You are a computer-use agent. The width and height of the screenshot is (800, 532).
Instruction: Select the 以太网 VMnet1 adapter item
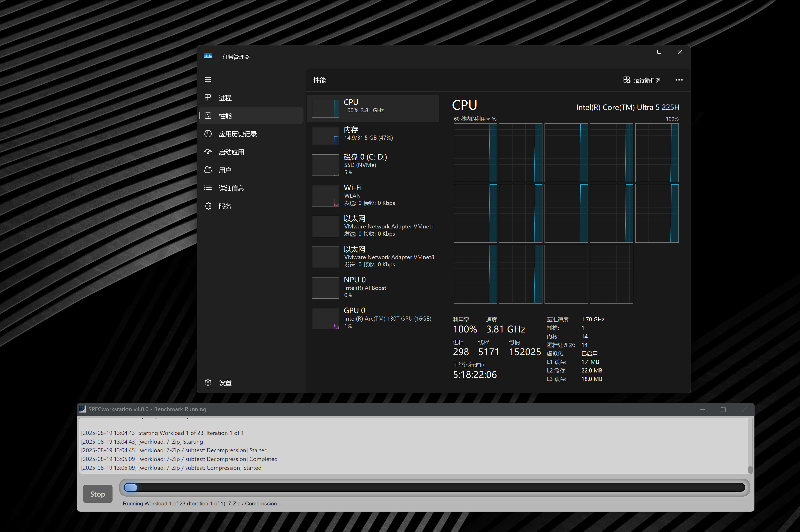click(x=373, y=226)
